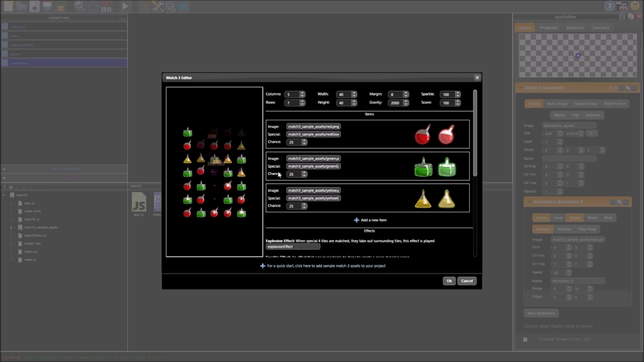Viewport: 644px width, 362px height.
Task: Click the red potion item thumbnail
Action: (x=423, y=135)
